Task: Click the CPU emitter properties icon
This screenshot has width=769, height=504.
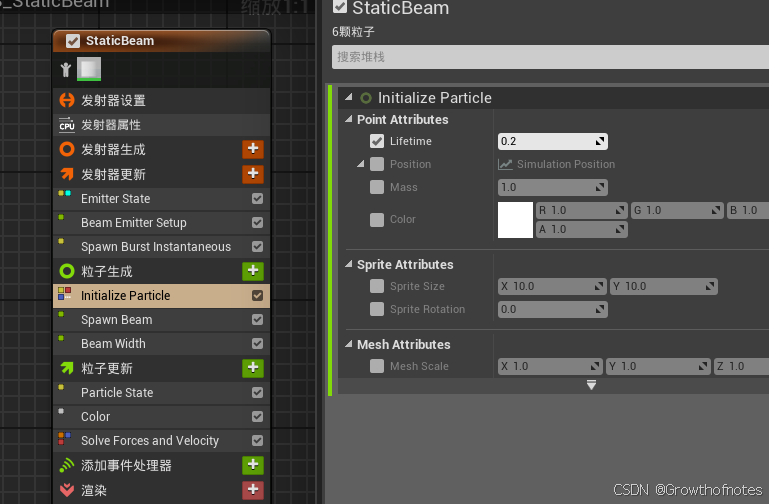Action: [67, 125]
